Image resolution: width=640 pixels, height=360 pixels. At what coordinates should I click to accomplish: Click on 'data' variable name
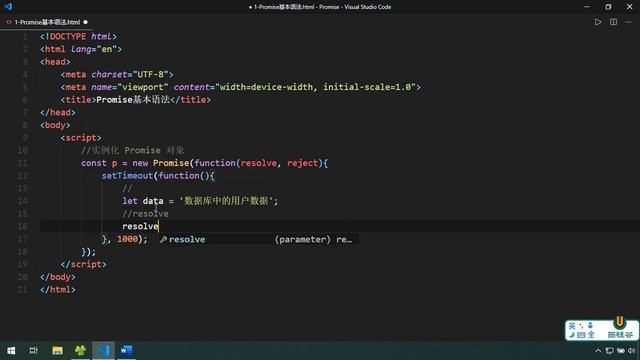tap(153, 201)
